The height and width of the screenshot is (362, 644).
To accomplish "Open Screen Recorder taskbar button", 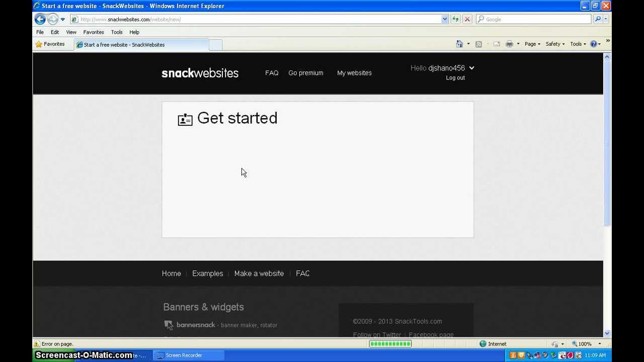I will pos(189,355).
